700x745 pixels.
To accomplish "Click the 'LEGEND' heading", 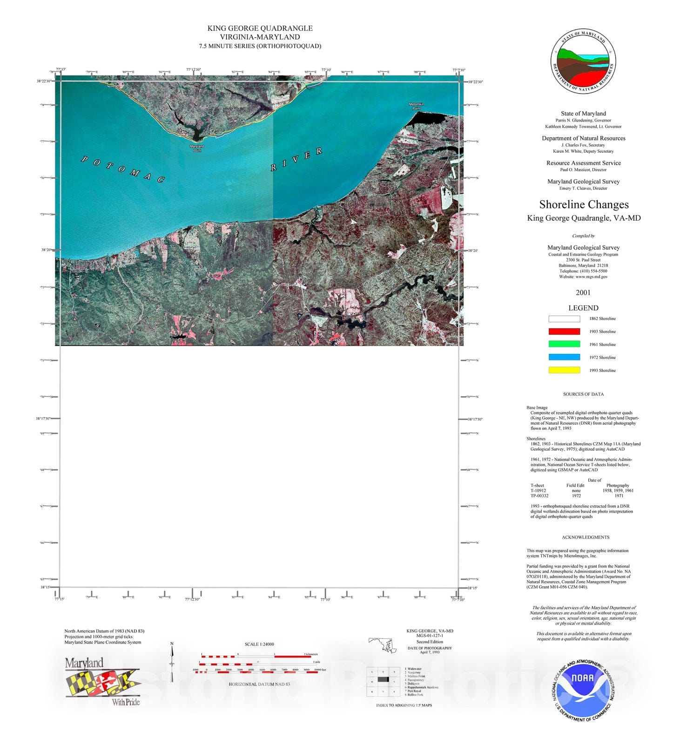I will 583,308.
